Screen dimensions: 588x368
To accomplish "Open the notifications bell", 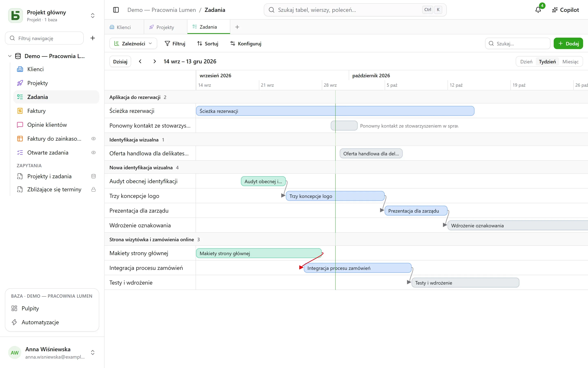I will [x=538, y=10].
